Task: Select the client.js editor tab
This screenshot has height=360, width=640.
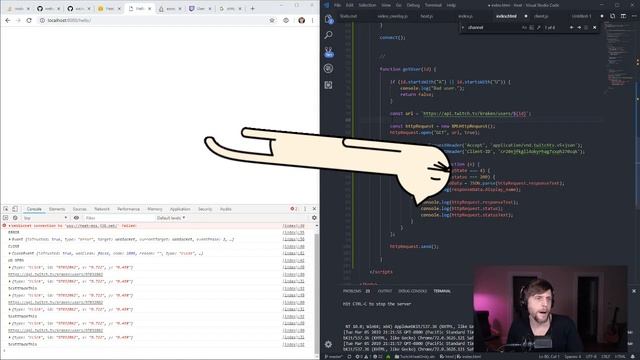Action: pyautogui.click(x=541, y=16)
